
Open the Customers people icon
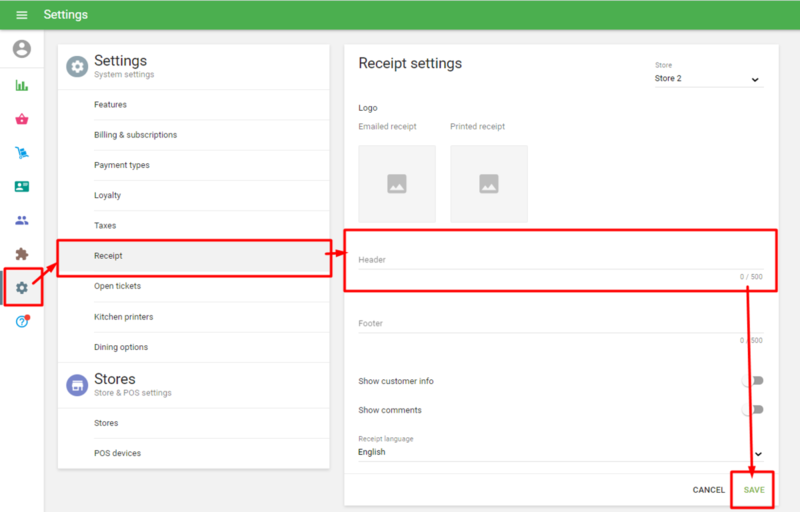pyautogui.click(x=22, y=220)
